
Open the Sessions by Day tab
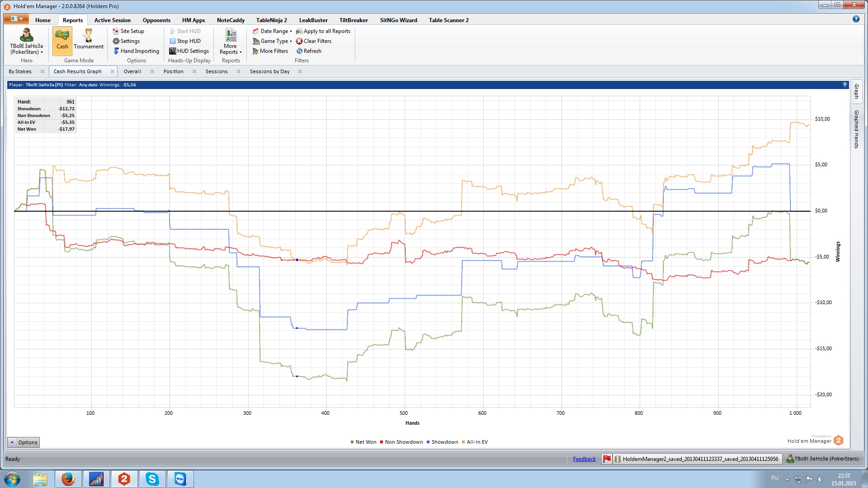coord(269,71)
